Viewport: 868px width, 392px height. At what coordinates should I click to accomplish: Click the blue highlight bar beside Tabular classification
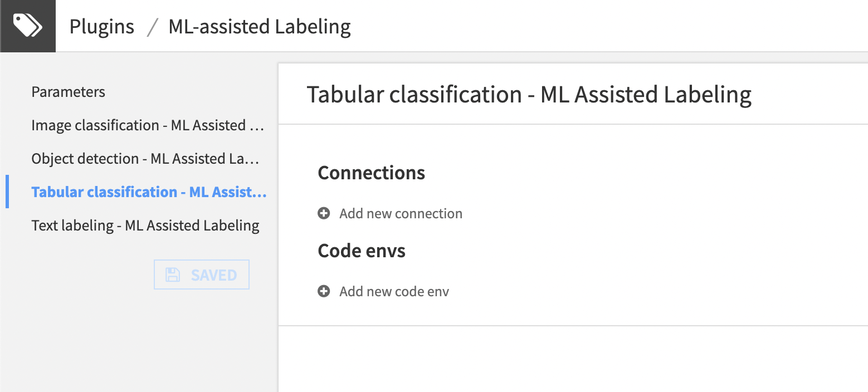click(7, 192)
